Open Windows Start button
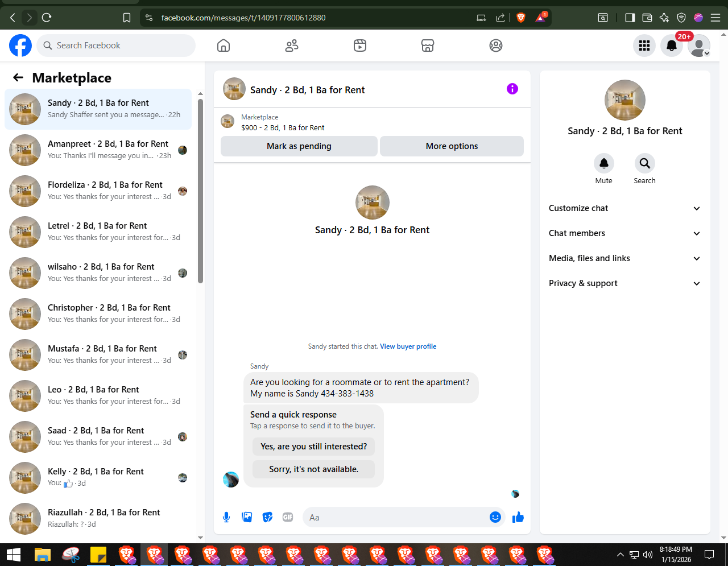This screenshot has height=566, width=728. click(14, 555)
